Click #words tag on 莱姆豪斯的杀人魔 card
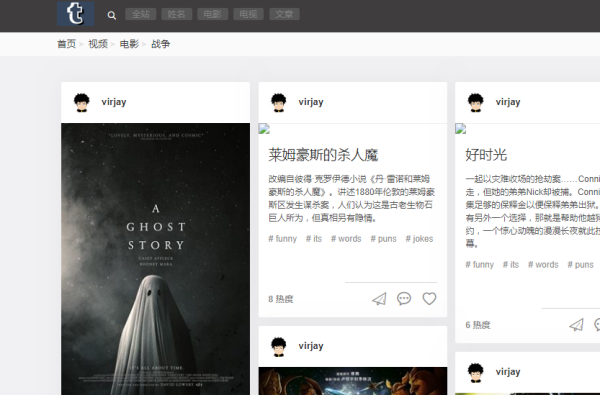 click(346, 239)
